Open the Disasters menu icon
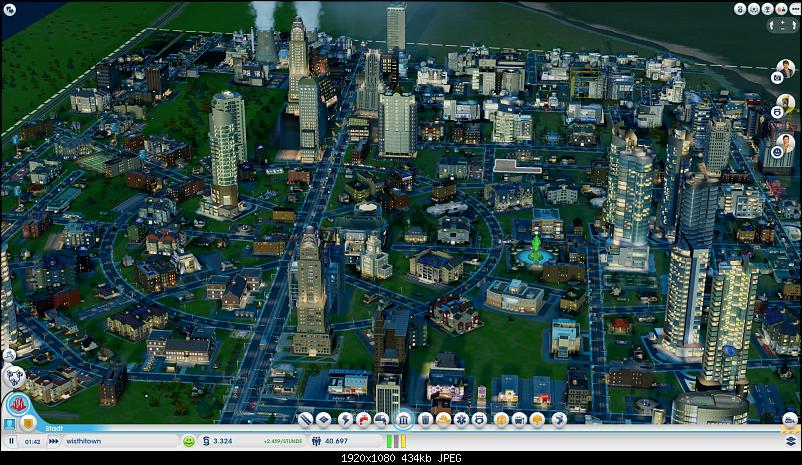The width and height of the screenshot is (802, 465). pyautogui.click(x=559, y=419)
